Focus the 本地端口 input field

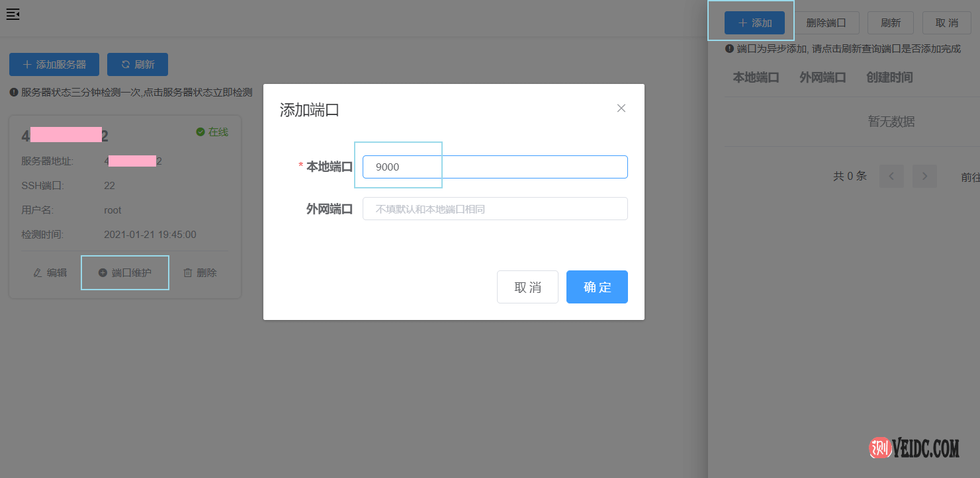pyautogui.click(x=495, y=167)
